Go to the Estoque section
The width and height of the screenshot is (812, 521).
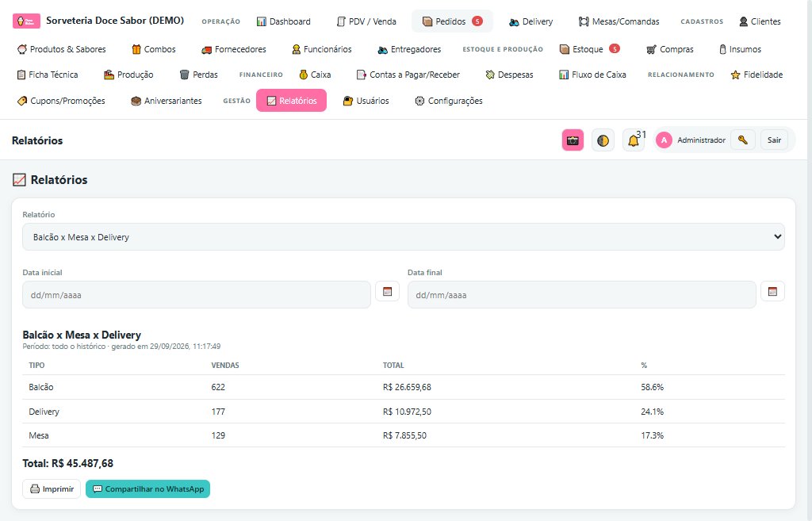click(x=589, y=49)
